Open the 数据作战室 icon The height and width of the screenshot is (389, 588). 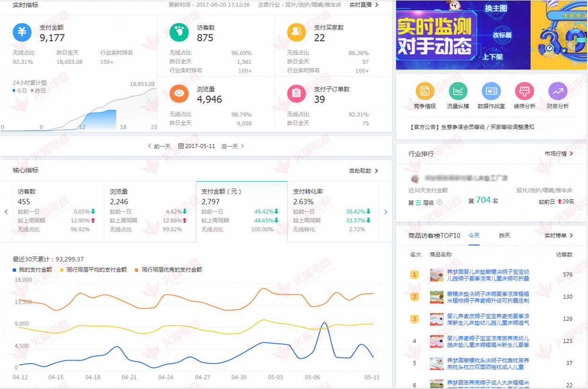tap(491, 91)
